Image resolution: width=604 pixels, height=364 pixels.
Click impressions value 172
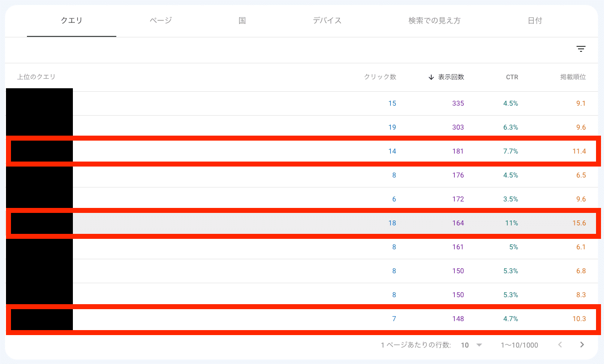458,199
